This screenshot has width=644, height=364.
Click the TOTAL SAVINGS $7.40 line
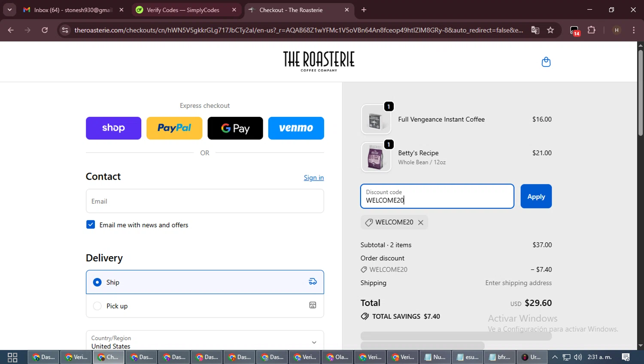point(401,316)
